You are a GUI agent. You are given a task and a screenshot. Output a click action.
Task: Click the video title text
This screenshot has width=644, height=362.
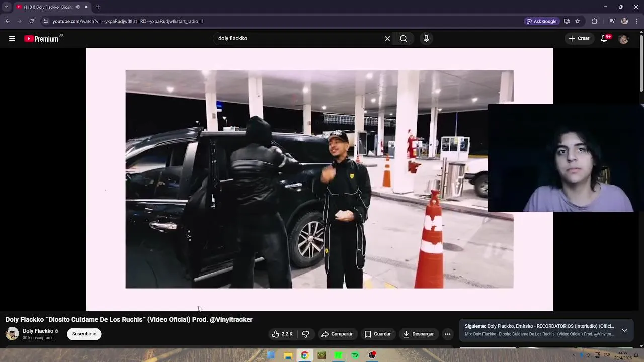coord(129,319)
